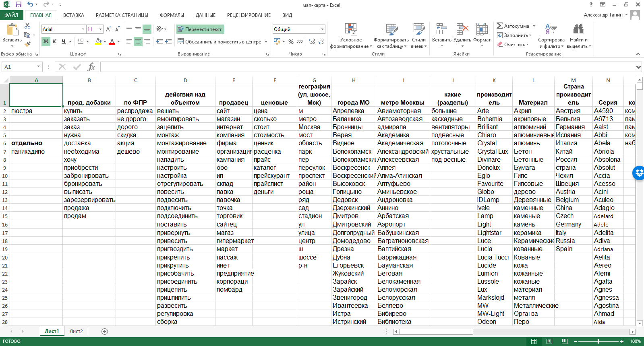Screen dimensions: 644x346
Task: Open the ФАЙЛ menu button
Action: click(x=11, y=15)
